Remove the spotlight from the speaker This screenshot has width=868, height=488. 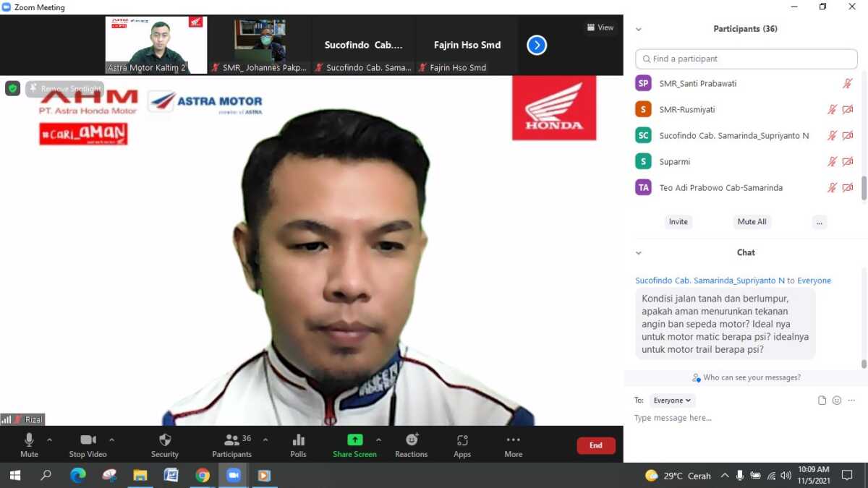tap(65, 89)
